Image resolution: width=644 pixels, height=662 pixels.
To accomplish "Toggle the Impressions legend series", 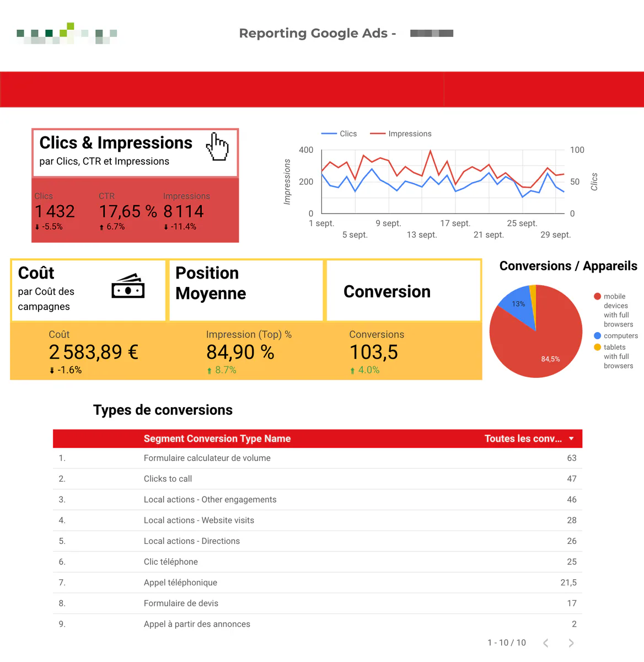I will coord(401,134).
